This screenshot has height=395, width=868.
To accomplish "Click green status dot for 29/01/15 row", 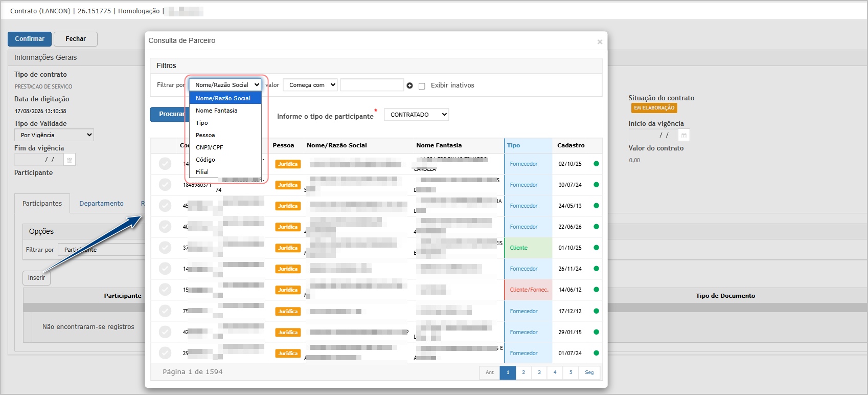I will point(596,332).
